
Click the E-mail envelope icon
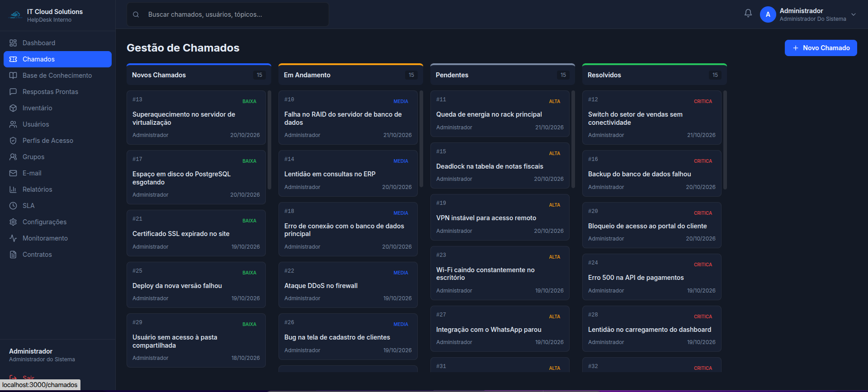click(13, 173)
